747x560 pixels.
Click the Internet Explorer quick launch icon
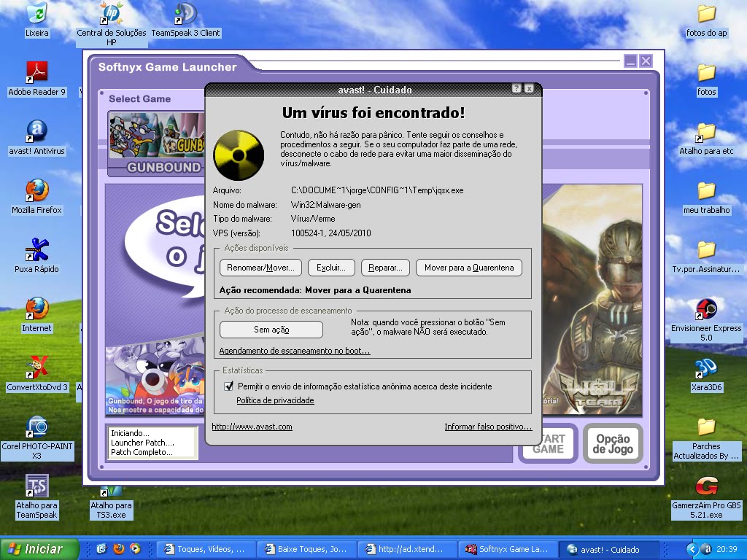coord(102,548)
